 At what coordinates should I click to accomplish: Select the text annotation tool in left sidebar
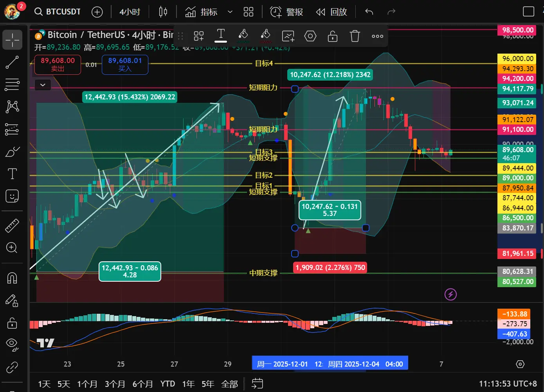click(12, 174)
